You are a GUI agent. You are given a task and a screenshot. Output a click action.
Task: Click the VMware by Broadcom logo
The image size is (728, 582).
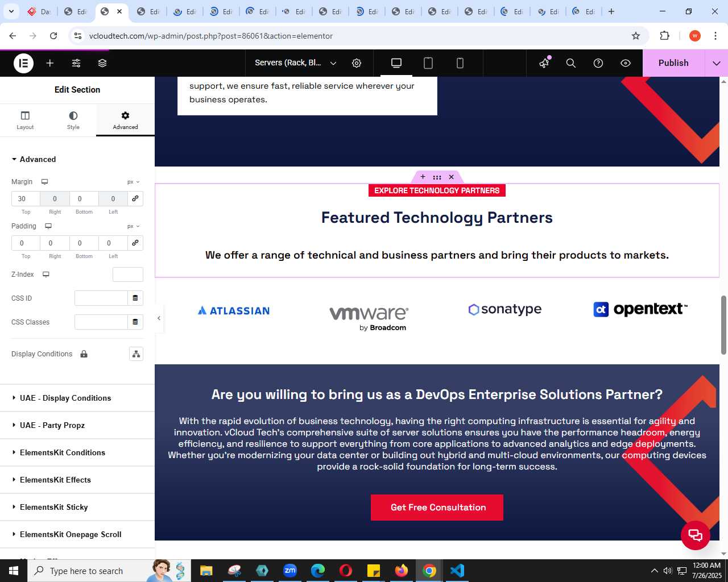tap(369, 318)
